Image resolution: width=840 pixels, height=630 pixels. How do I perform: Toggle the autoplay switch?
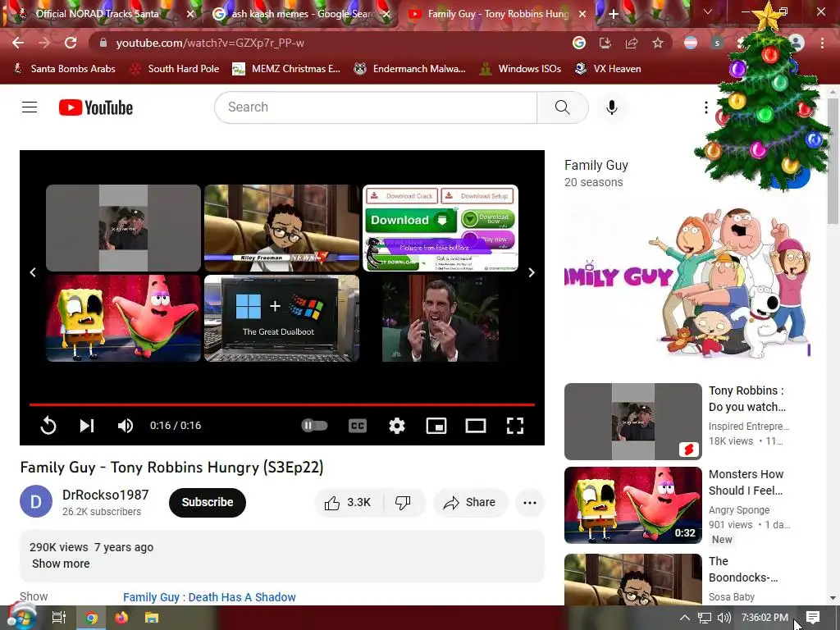tap(314, 426)
